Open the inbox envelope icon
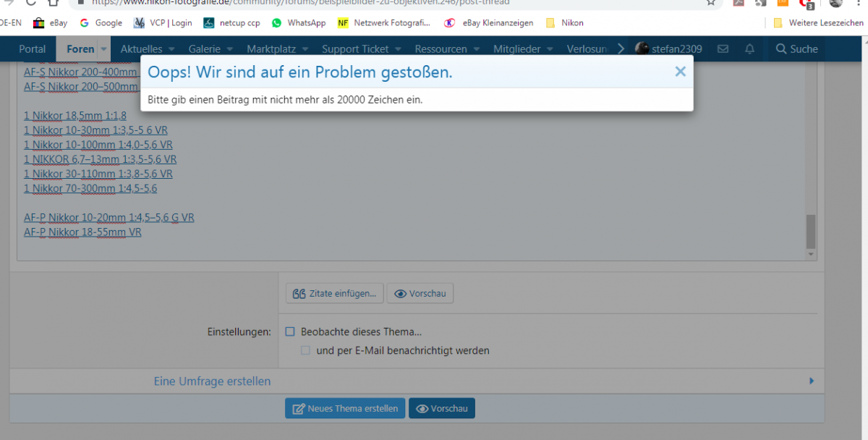The height and width of the screenshot is (440, 868). coord(723,49)
